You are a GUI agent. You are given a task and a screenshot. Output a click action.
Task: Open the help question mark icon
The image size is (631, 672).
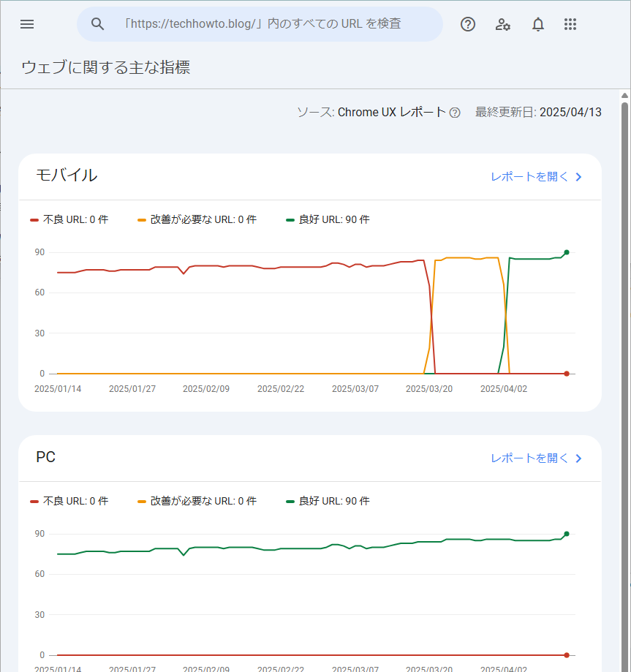(468, 24)
